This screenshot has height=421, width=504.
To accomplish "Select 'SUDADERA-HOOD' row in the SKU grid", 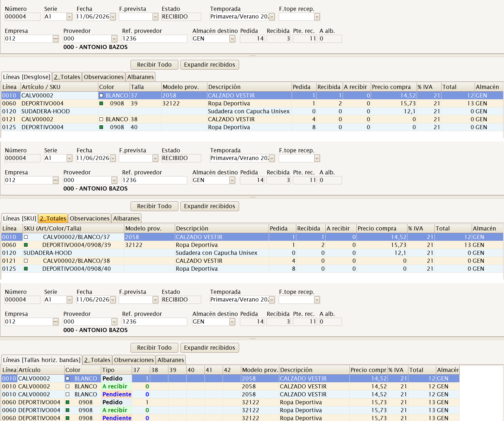I will tap(252, 253).
